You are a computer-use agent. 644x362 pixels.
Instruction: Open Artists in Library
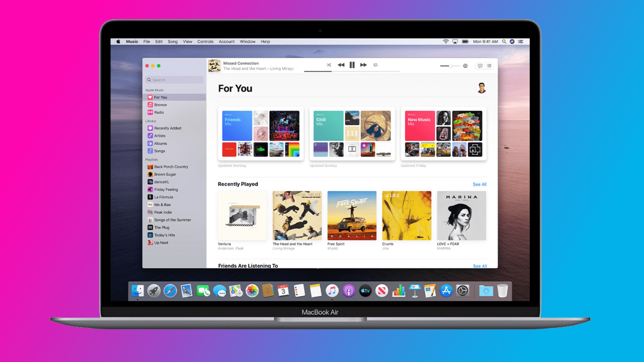click(x=174, y=136)
